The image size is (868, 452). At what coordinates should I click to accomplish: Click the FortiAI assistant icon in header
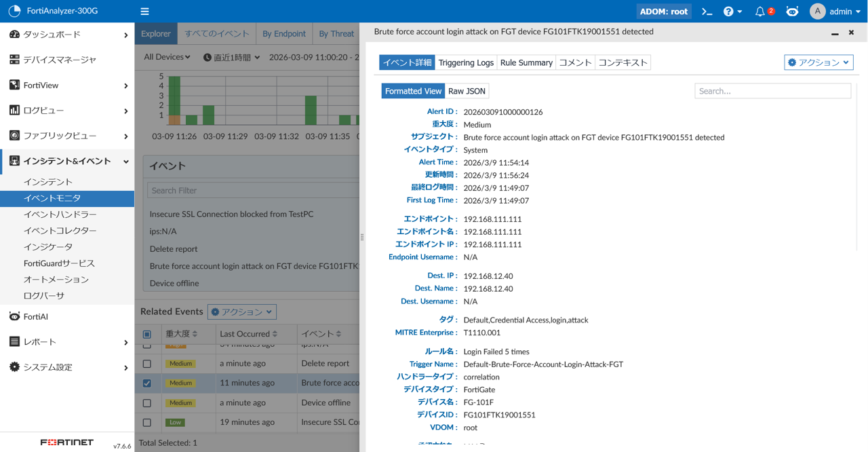(792, 12)
